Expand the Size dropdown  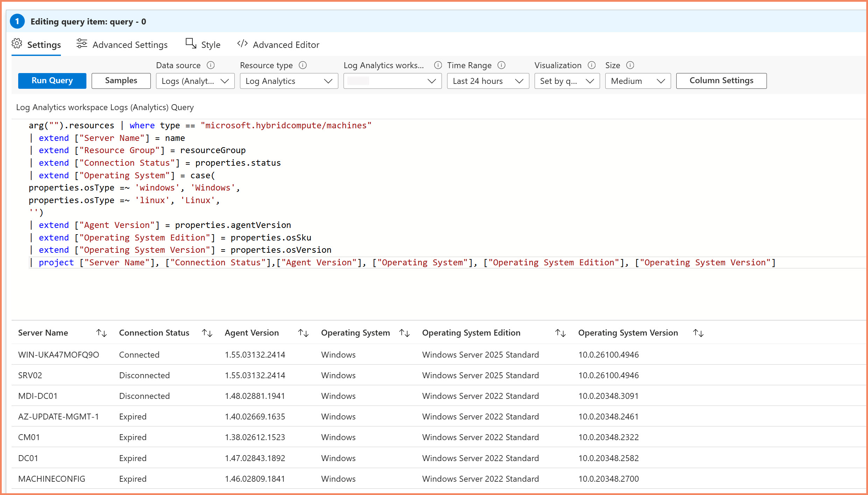click(x=638, y=81)
